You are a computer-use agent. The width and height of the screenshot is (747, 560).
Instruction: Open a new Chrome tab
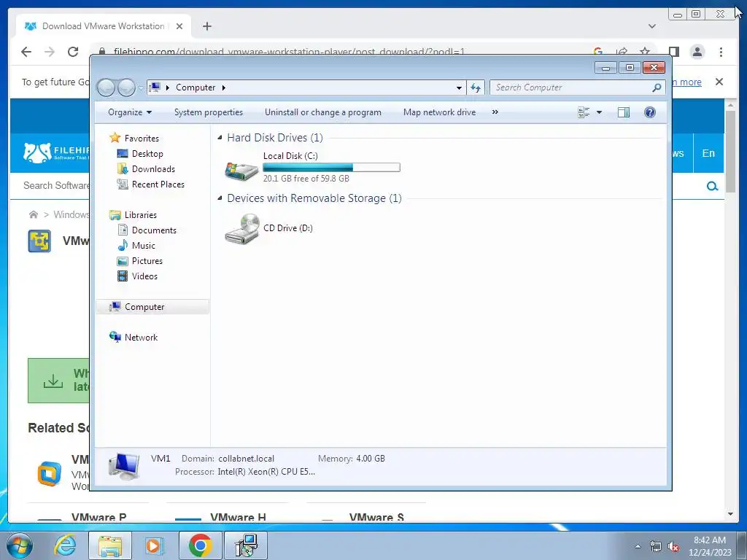(x=206, y=26)
